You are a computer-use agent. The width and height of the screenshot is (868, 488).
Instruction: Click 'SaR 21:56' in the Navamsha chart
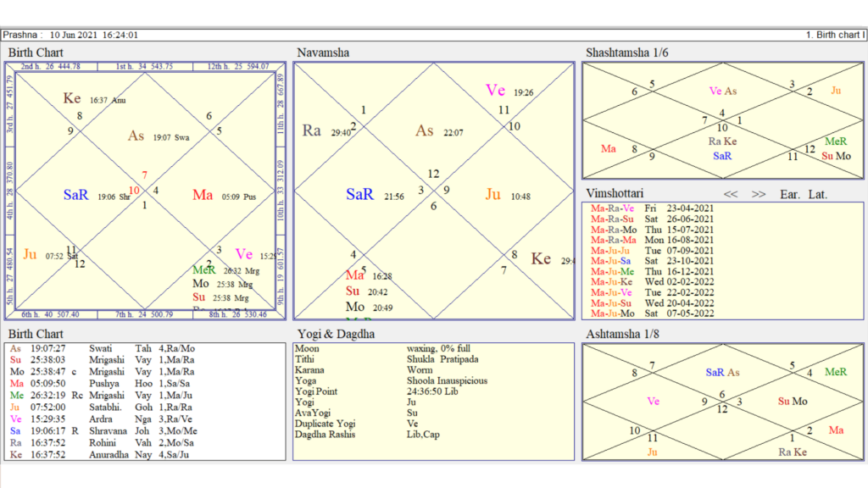click(x=375, y=195)
